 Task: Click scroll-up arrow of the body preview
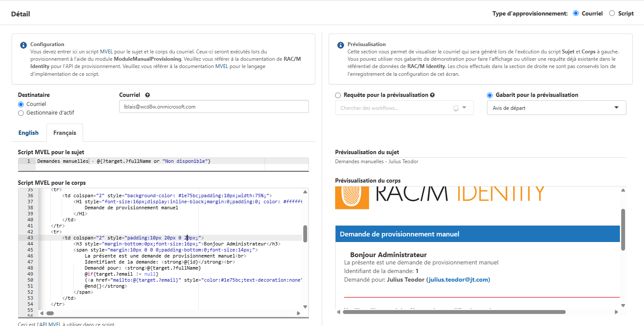pos(623,190)
